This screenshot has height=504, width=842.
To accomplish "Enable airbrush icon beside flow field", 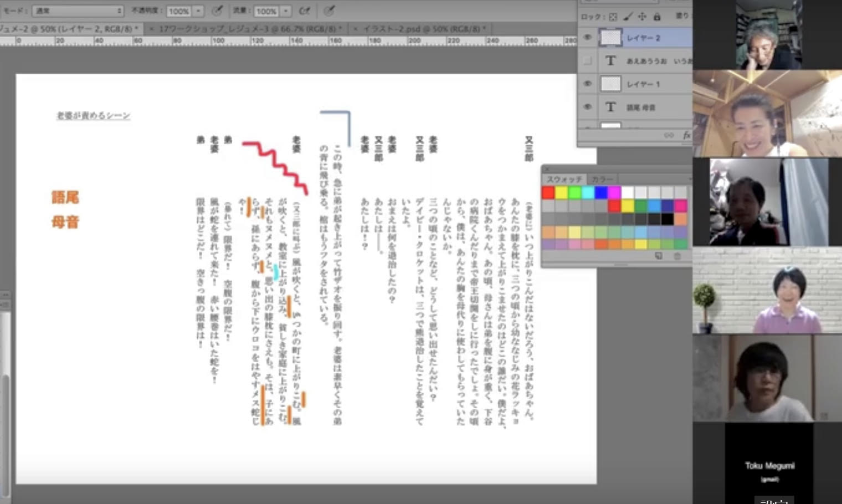I will pos(305,11).
